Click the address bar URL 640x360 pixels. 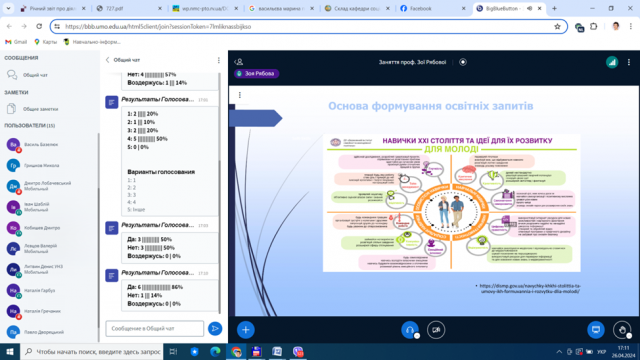pos(158,27)
